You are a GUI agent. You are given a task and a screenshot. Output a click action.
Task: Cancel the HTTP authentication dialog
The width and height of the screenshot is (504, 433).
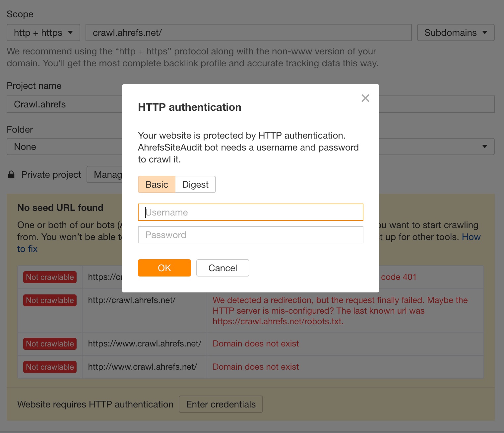(222, 268)
